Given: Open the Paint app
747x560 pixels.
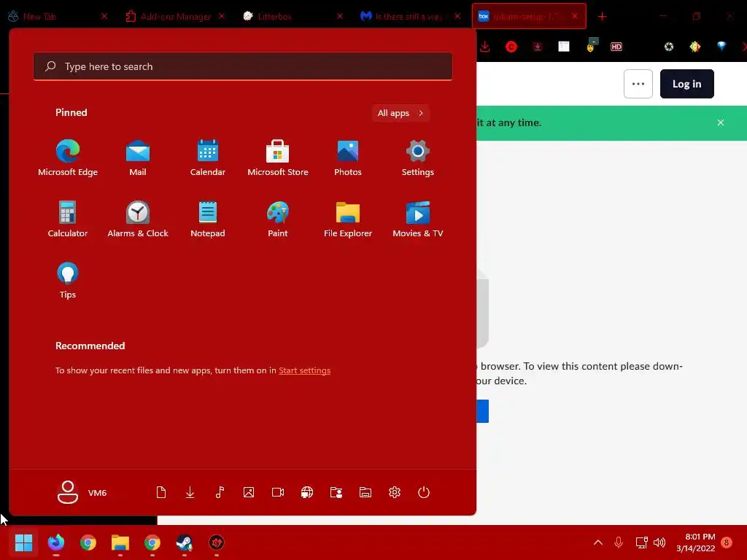Looking at the screenshot, I should 278,219.
